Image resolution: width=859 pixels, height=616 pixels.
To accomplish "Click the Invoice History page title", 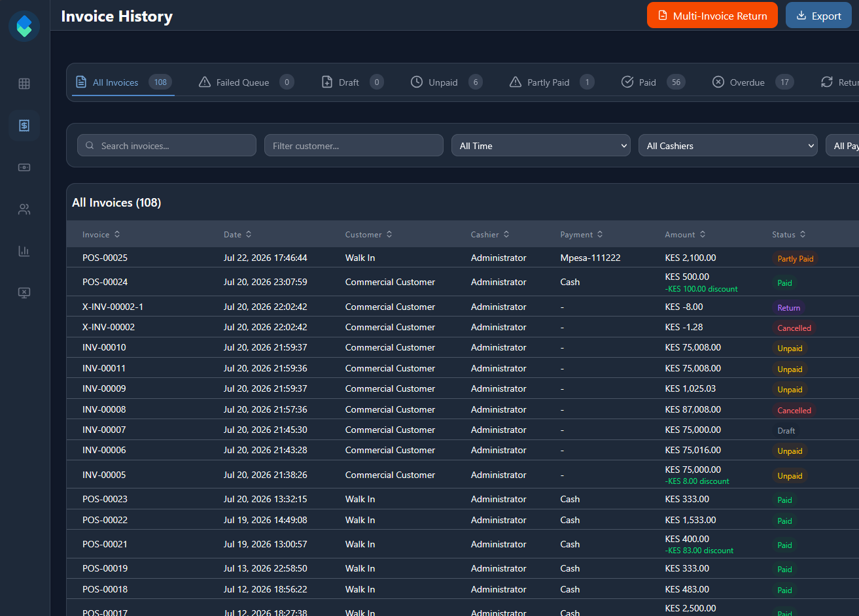I will (x=117, y=16).
